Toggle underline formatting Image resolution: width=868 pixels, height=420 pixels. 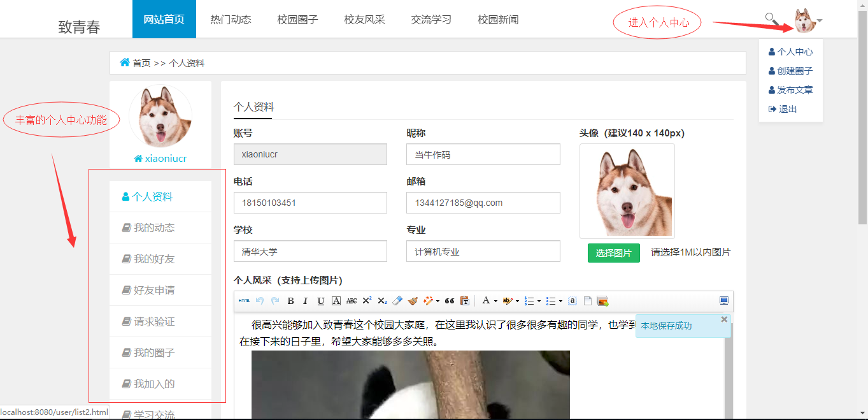[321, 301]
